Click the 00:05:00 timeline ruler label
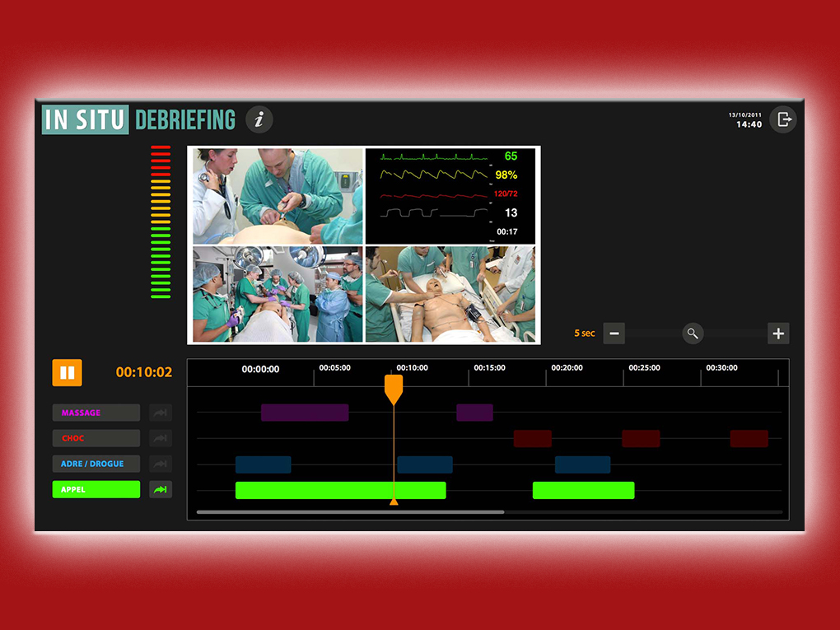Viewport: 840px width, 630px height. [335, 367]
